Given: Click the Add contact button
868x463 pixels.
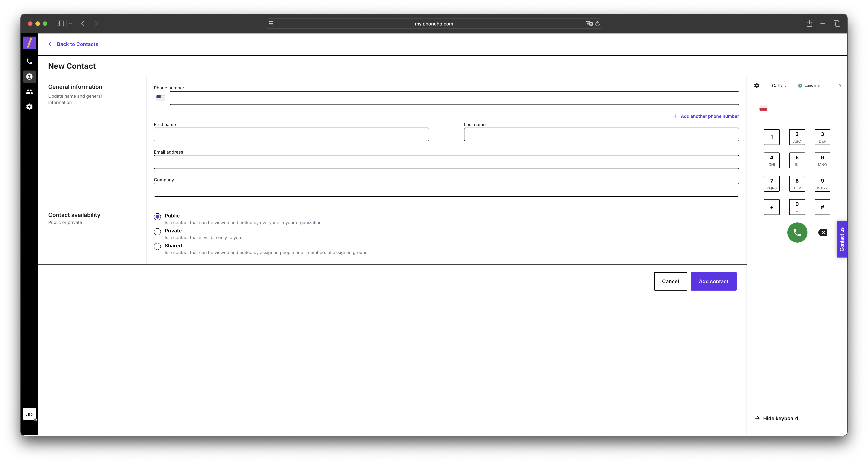Looking at the screenshot, I should point(713,281).
